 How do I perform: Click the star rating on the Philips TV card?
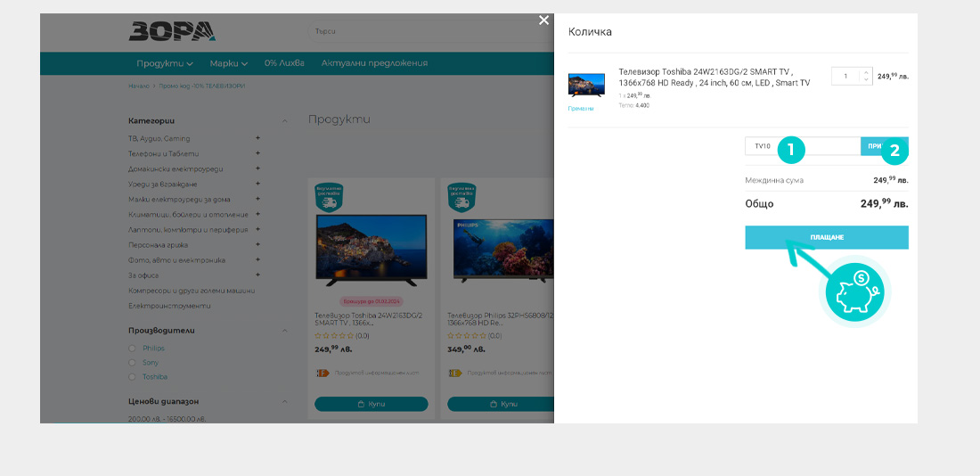coord(467,336)
